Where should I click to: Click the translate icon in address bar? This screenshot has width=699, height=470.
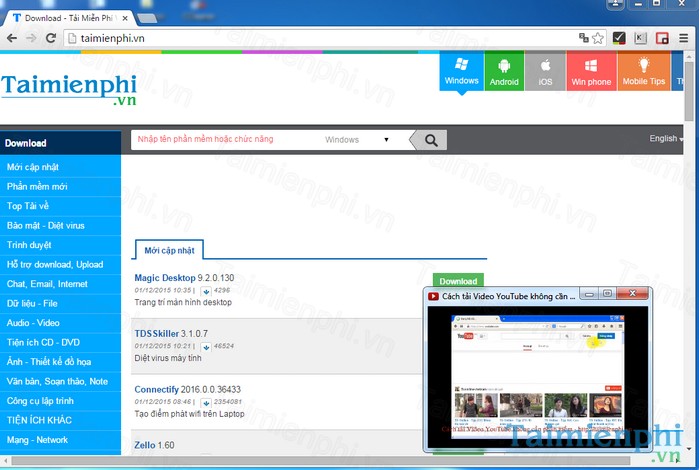point(583,38)
